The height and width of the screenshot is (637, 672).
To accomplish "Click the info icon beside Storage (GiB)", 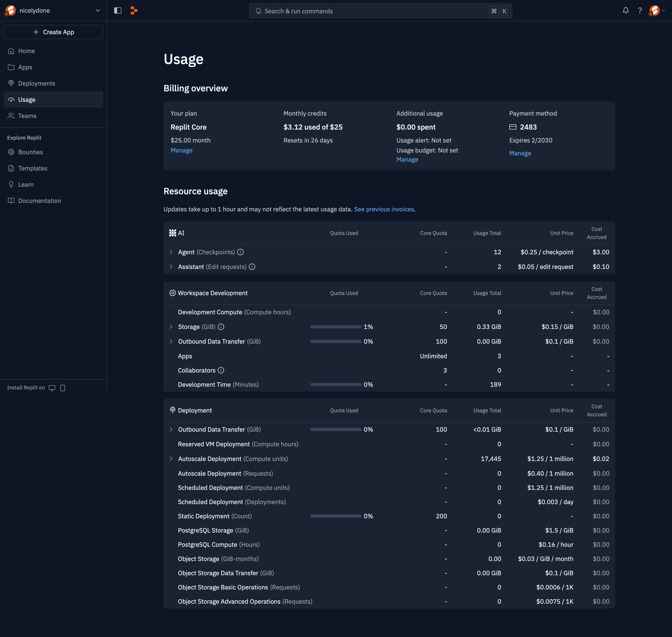I will point(221,327).
